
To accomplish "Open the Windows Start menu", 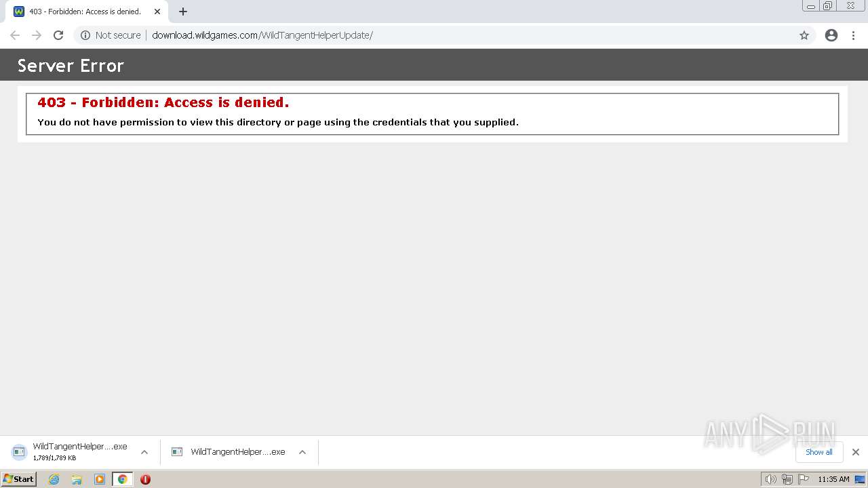I will tap(19, 479).
